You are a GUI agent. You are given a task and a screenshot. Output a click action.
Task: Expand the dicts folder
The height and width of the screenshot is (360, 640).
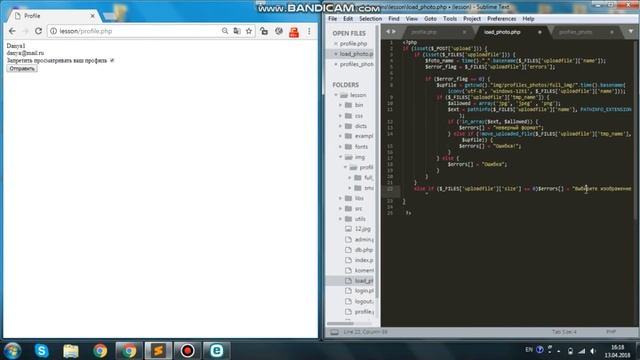coord(340,126)
